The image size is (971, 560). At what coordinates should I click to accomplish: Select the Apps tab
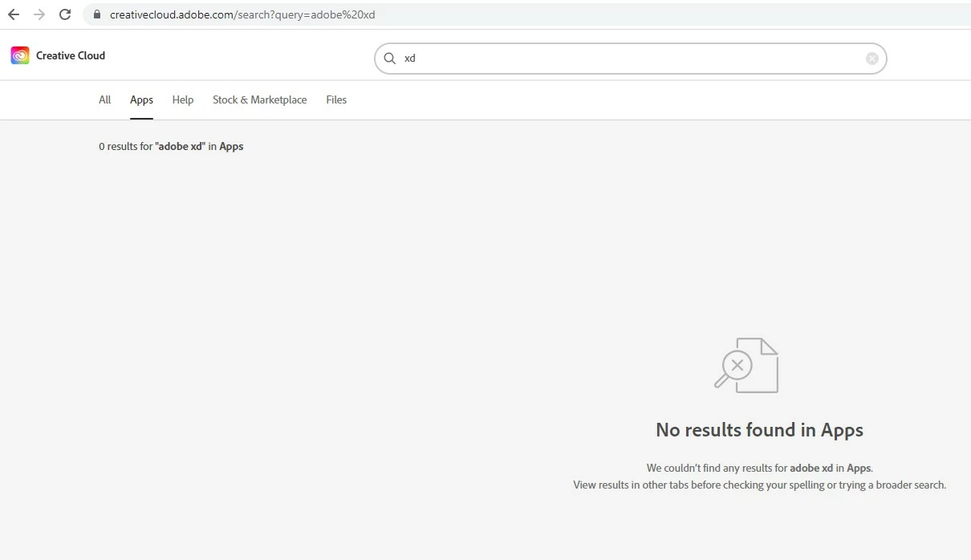141,99
